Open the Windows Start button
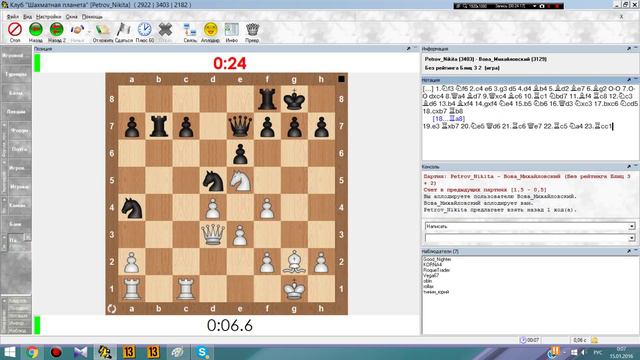 coord(9,352)
